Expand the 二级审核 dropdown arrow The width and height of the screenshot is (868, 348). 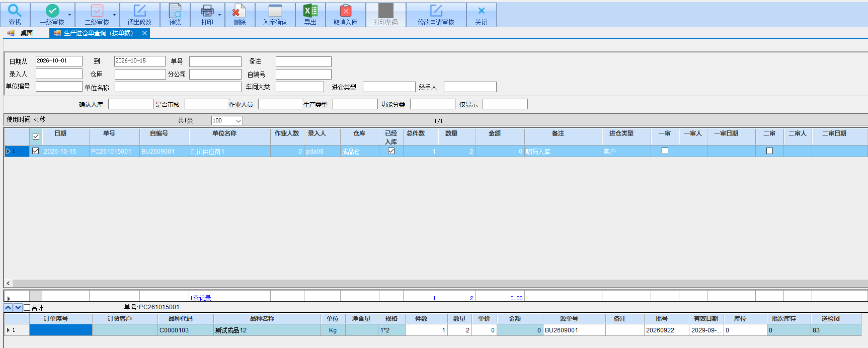[114, 15]
